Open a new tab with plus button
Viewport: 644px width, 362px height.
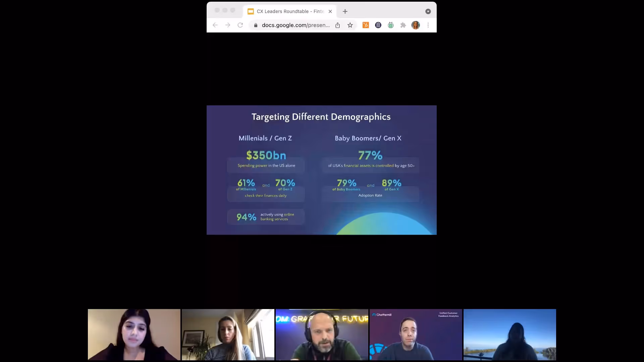tap(345, 11)
